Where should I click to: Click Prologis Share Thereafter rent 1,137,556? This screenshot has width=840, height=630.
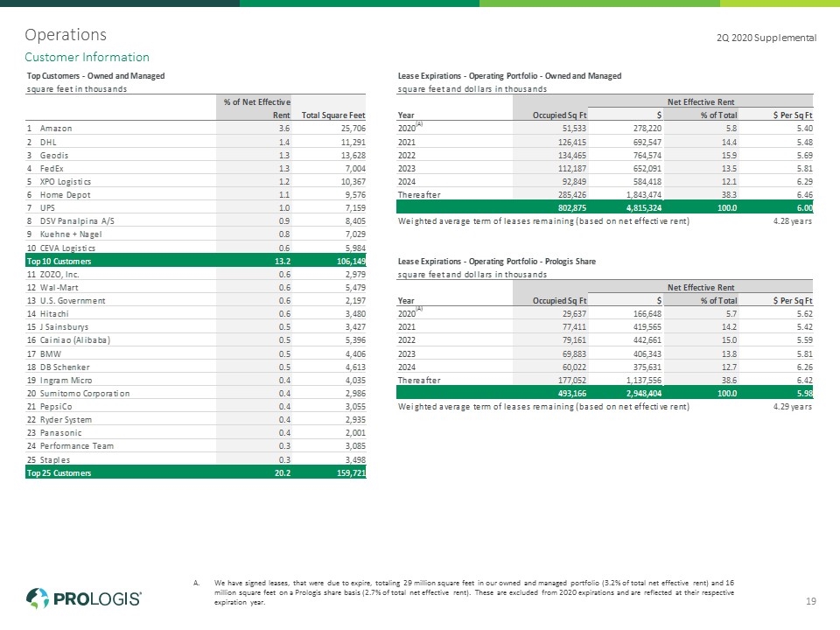pyautogui.click(x=643, y=381)
